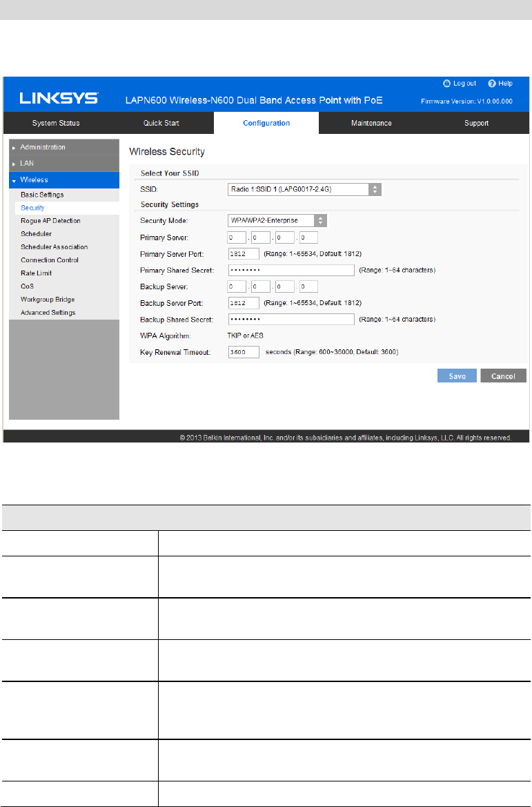Image resolution: width=532 pixels, height=807 pixels.
Task: Focus Primary Server third octet field
Action: click(285, 237)
